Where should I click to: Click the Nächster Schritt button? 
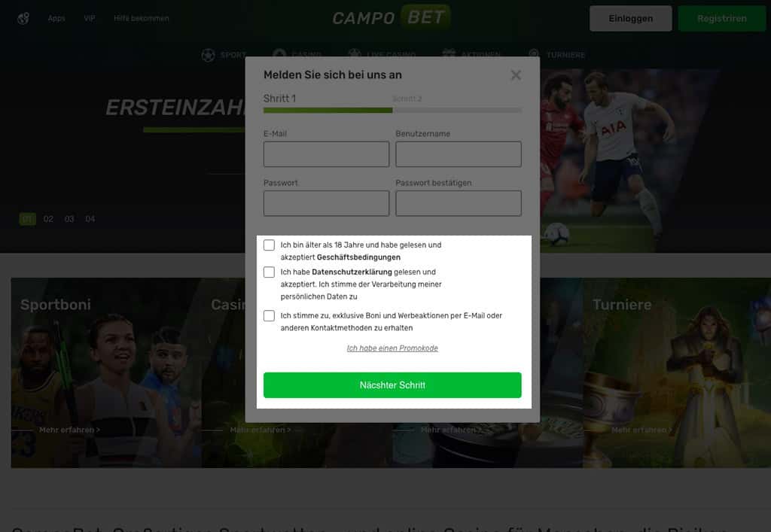[x=392, y=385]
